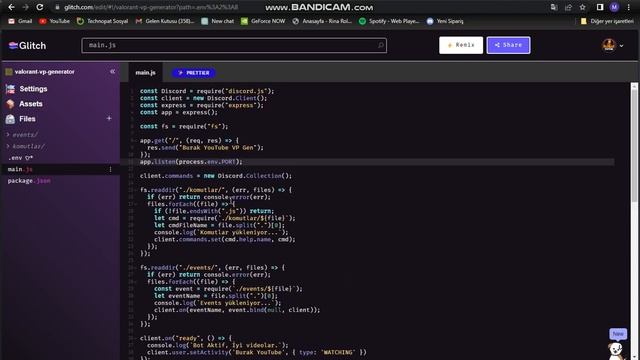Click the Share button
Viewport: 640px width, 360px height.
(x=508, y=45)
